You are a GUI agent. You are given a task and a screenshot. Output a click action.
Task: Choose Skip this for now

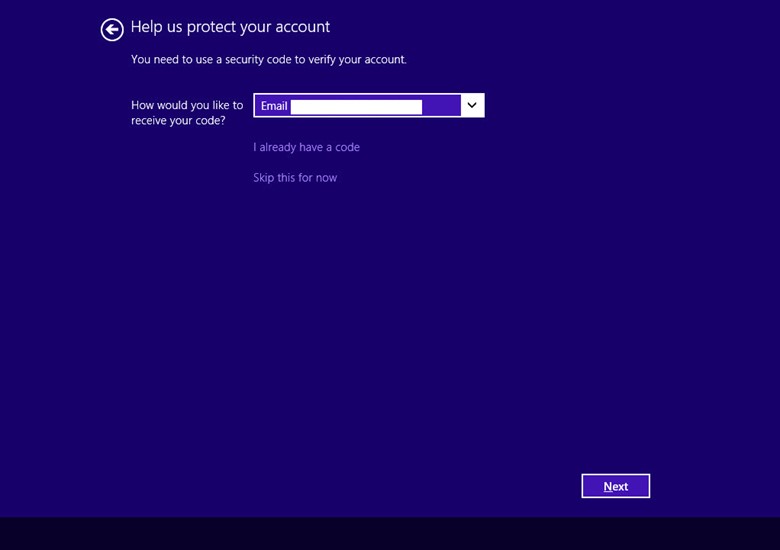coord(295,178)
